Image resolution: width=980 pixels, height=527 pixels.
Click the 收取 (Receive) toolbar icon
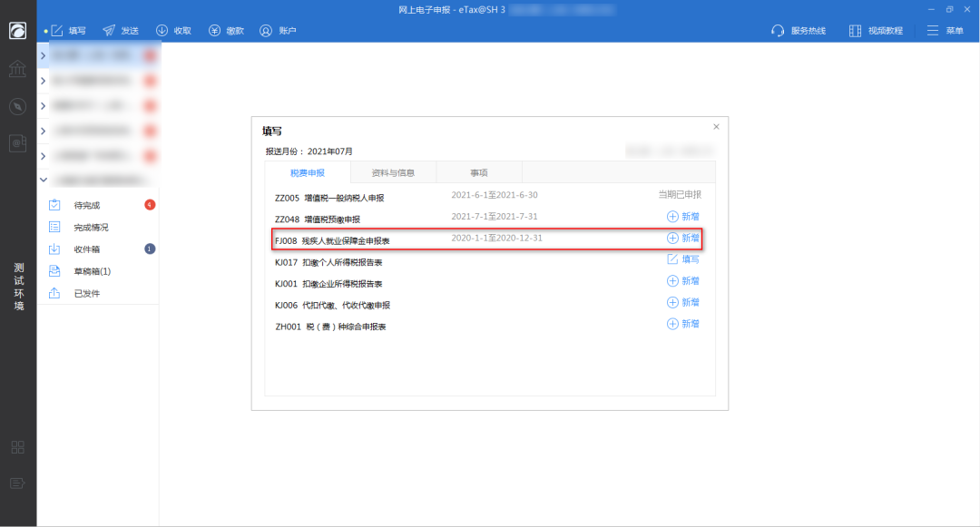click(162, 30)
